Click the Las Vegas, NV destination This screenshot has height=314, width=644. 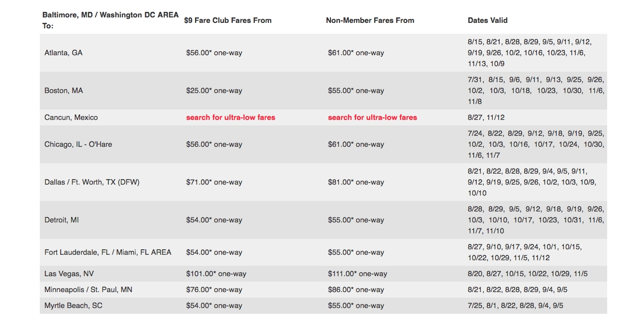coord(69,274)
